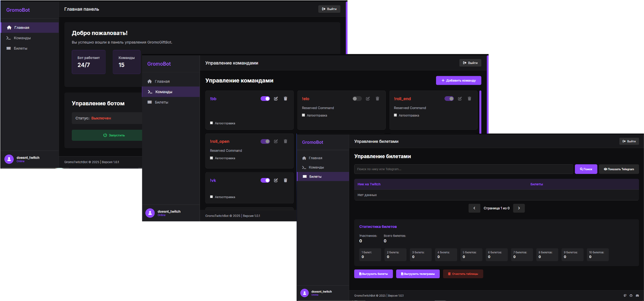Select Главная in commands panel sidebar
The height and width of the screenshot is (301, 644).
tap(162, 81)
